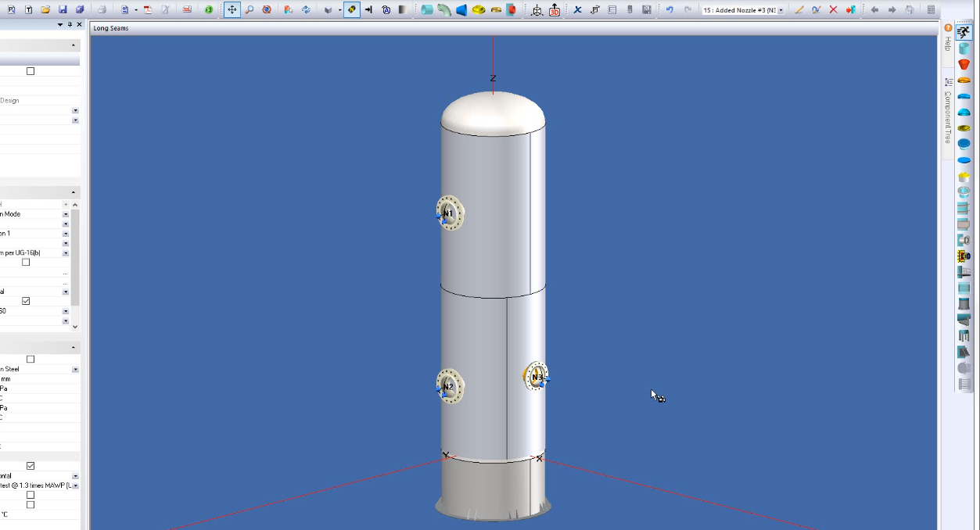Open the dropdown beside 'Mode' in the left panel
The height and width of the screenshot is (530, 980).
pyautogui.click(x=65, y=214)
